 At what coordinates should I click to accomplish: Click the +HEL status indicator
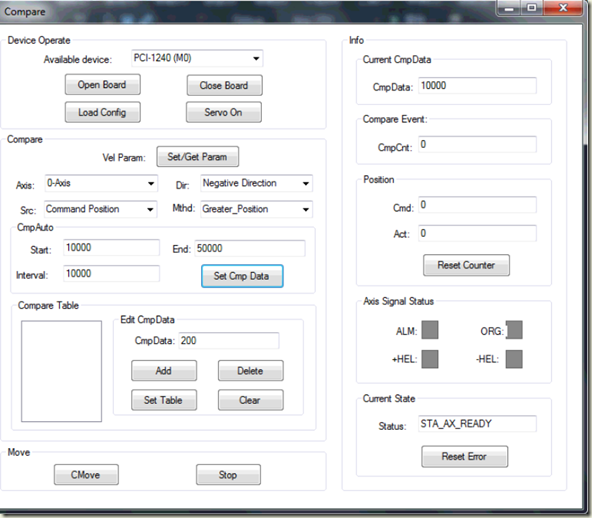point(430,359)
